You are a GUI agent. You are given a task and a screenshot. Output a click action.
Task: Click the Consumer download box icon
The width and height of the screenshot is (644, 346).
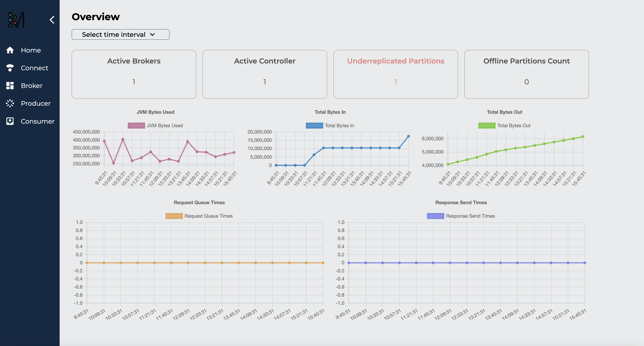(10, 121)
